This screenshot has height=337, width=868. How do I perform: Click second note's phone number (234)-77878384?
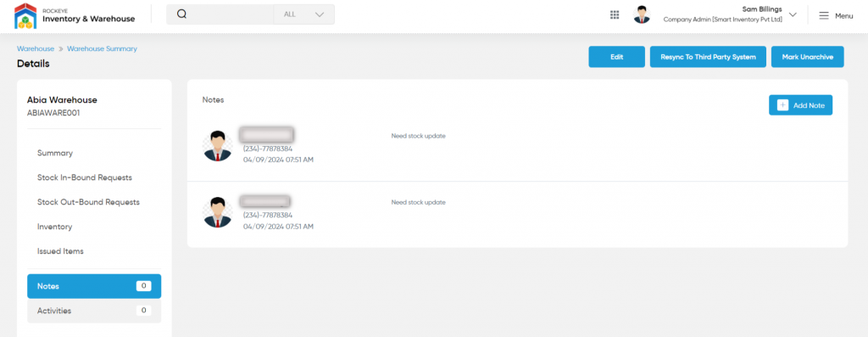tap(268, 216)
